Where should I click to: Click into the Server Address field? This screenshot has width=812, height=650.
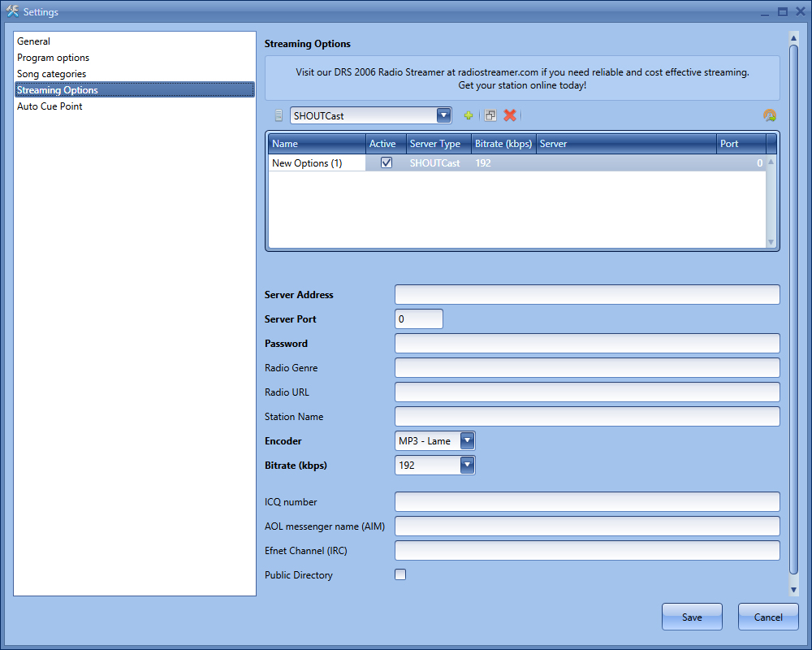pyautogui.click(x=586, y=295)
